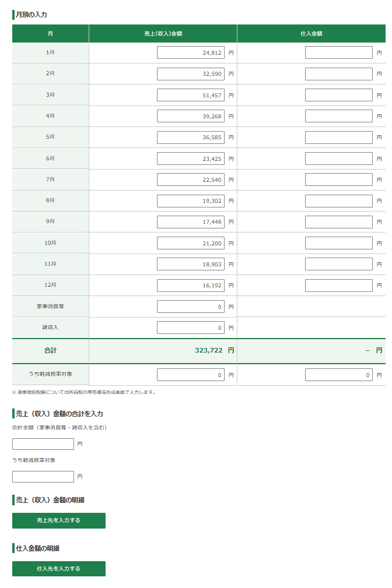Click the February sales field showing 32,590
The height and width of the screenshot is (588, 392).
190,74
